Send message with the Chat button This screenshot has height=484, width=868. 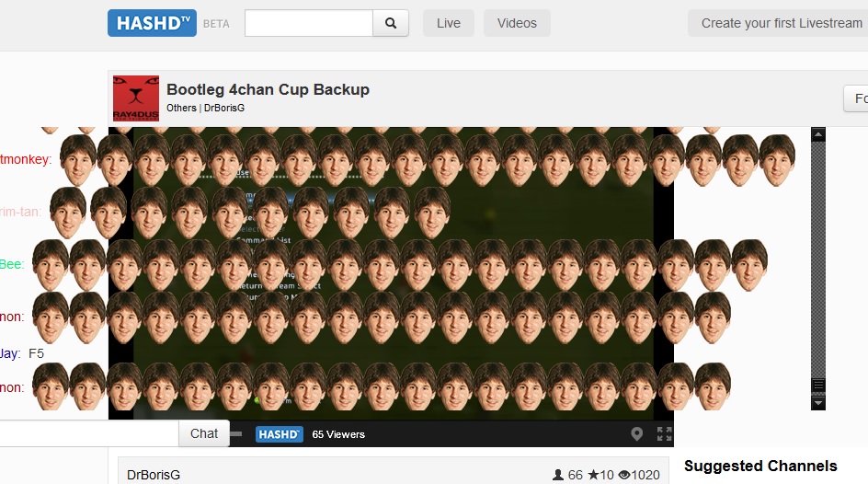pyautogui.click(x=204, y=433)
